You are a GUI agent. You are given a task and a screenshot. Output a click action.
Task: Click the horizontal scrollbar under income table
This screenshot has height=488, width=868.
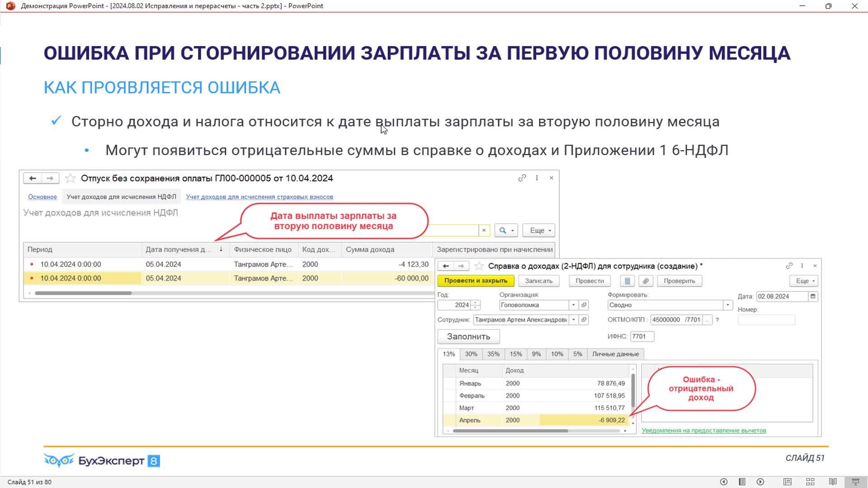coord(510,431)
